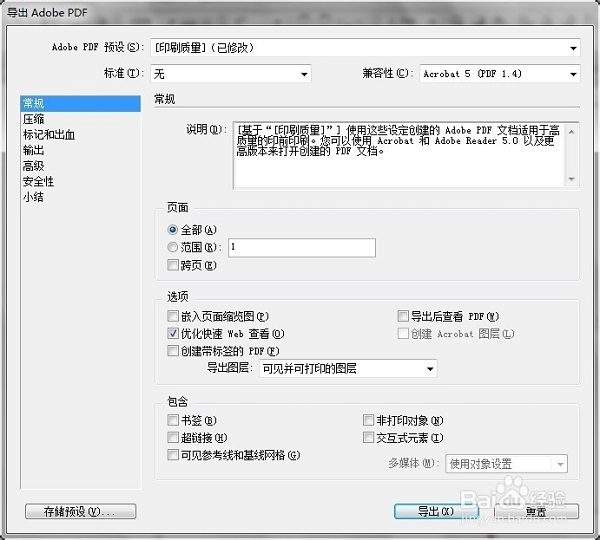Open the 兼容性 Acrobat 5 dropdown
Image resolution: width=600 pixels, height=540 pixels.
pyautogui.click(x=499, y=74)
